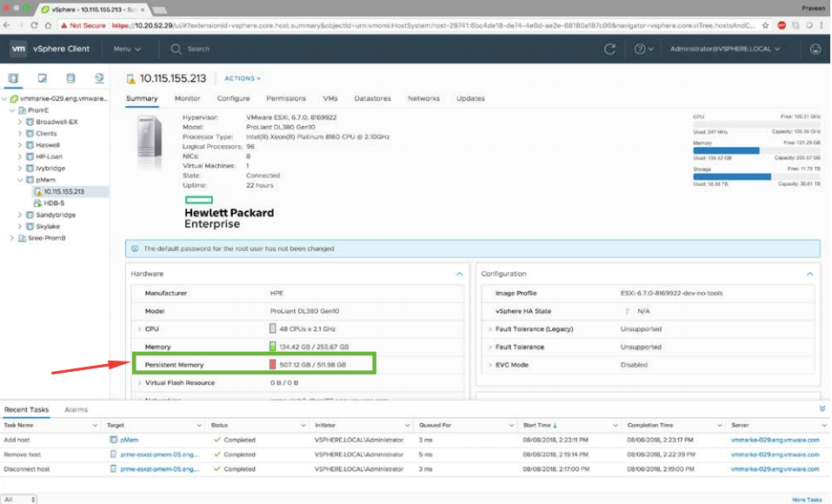Image resolution: width=832 pixels, height=504 pixels.
Task: Click the vm logo in header
Action: (x=18, y=49)
